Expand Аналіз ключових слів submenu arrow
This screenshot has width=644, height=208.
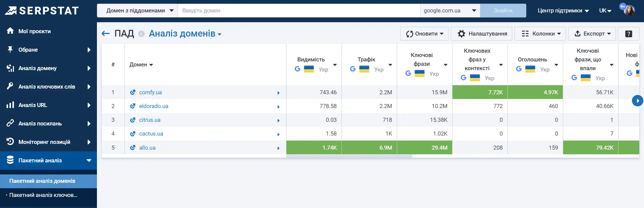click(89, 87)
